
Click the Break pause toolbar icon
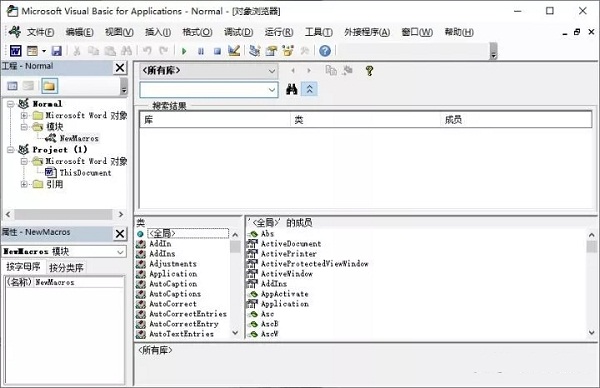pyautogui.click(x=201, y=51)
